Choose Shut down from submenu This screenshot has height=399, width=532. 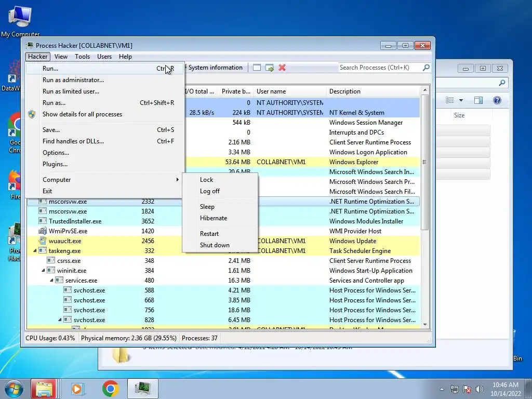click(x=220, y=245)
